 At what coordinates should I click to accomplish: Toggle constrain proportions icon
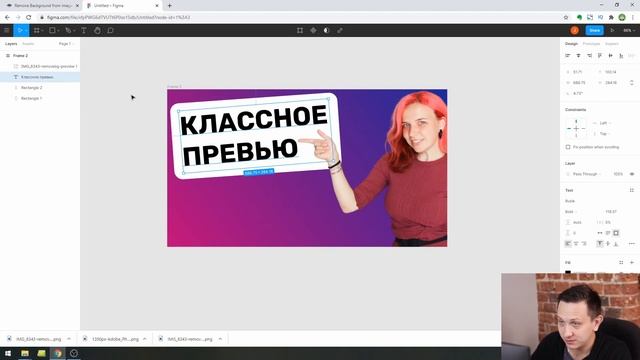[x=632, y=82]
